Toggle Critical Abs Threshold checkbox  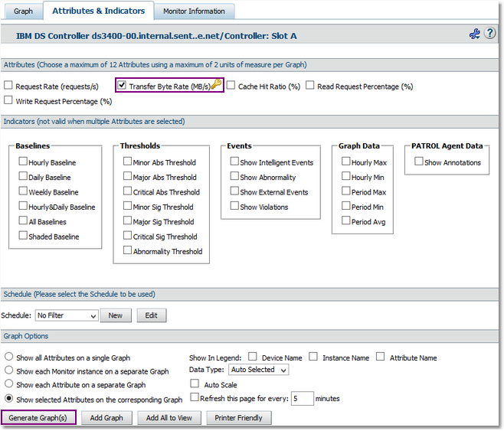(x=127, y=191)
